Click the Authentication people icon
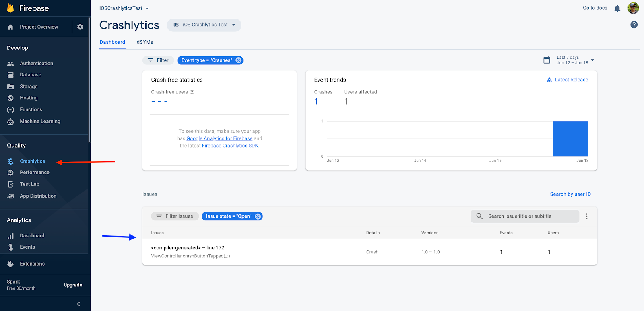This screenshot has height=311, width=644. [x=10, y=64]
